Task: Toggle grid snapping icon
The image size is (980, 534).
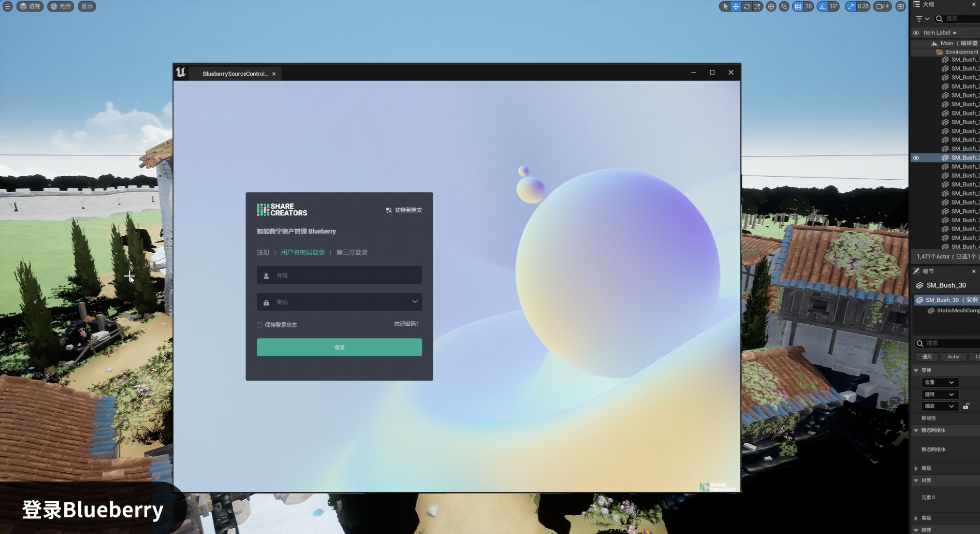Action: pyautogui.click(x=798, y=6)
